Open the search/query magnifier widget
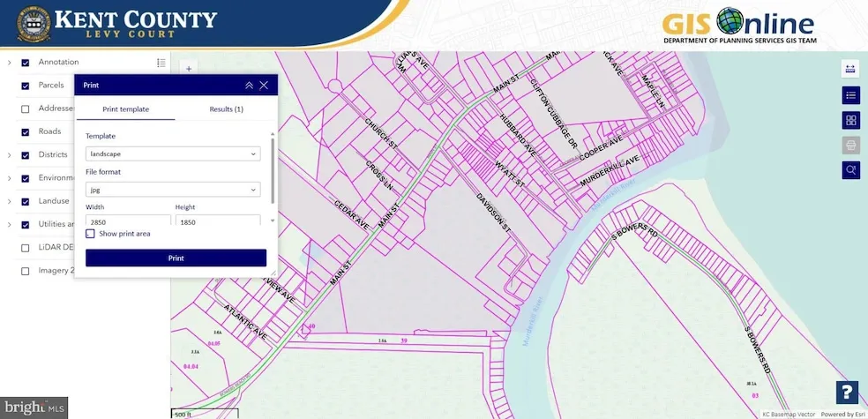The width and height of the screenshot is (868, 419). pyautogui.click(x=850, y=170)
